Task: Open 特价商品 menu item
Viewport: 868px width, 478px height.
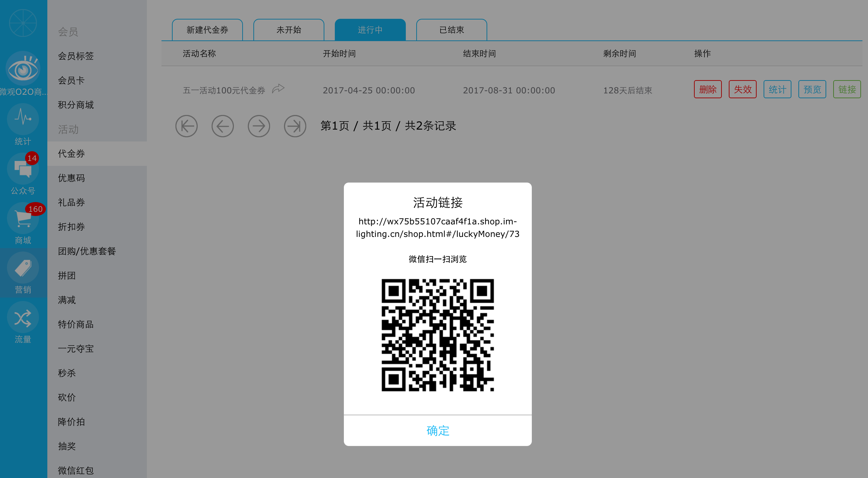Action: pyautogui.click(x=97, y=324)
